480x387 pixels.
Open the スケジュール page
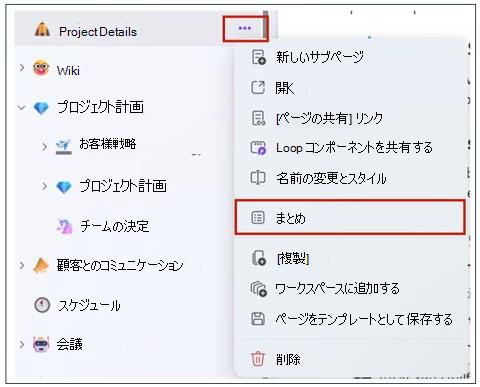pos(89,305)
